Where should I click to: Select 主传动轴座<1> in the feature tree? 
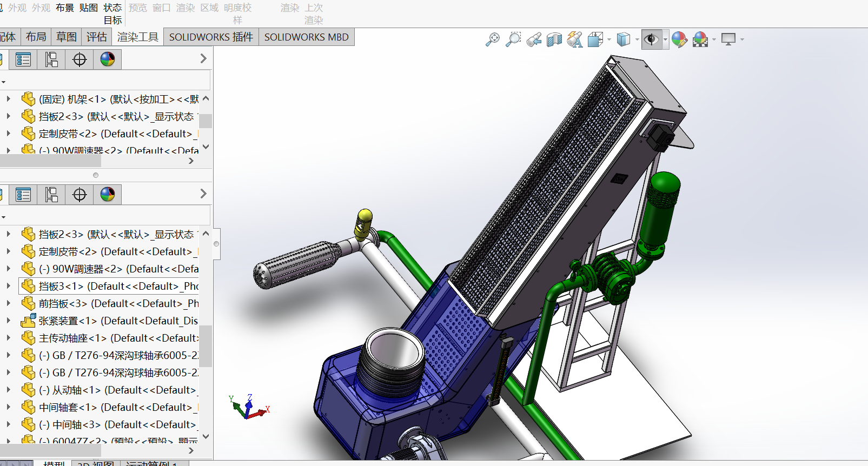(72, 338)
